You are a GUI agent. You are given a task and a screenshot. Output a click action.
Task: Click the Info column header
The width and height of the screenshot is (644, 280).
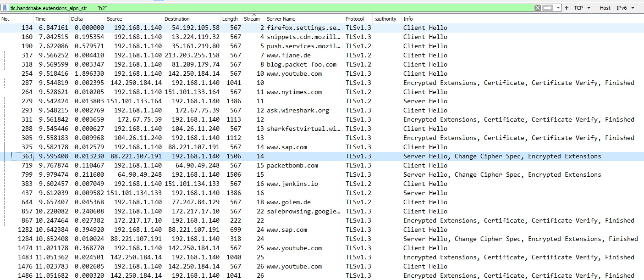tap(523, 19)
